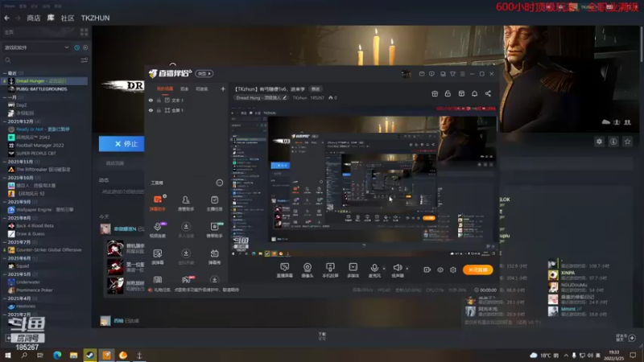The image size is (644, 362).
Task: Open the 弹幕助手 tool in the toolbox
Action: pos(157,203)
